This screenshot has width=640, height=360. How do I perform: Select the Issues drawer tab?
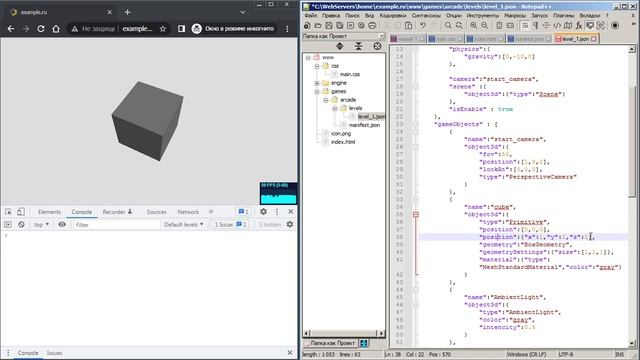(54, 353)
